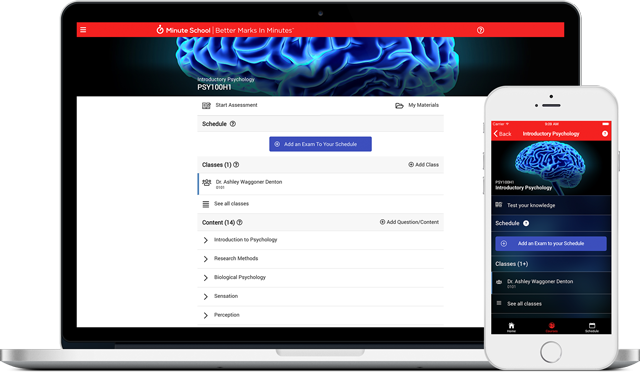This screenshot has height=372, width=640.
Task: Select Dr. Ashley Waggoner Denton class row
Action: pos(320,184)
